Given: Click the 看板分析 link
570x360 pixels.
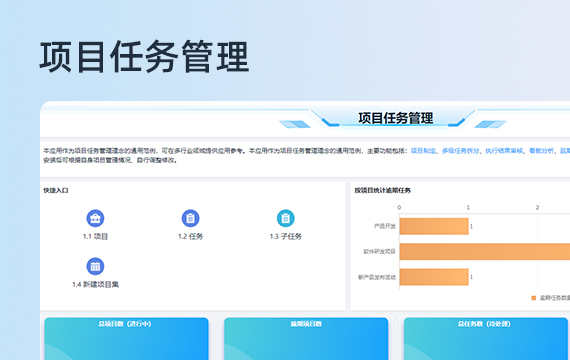Looking at the screenshot, I should coord(541,151).
